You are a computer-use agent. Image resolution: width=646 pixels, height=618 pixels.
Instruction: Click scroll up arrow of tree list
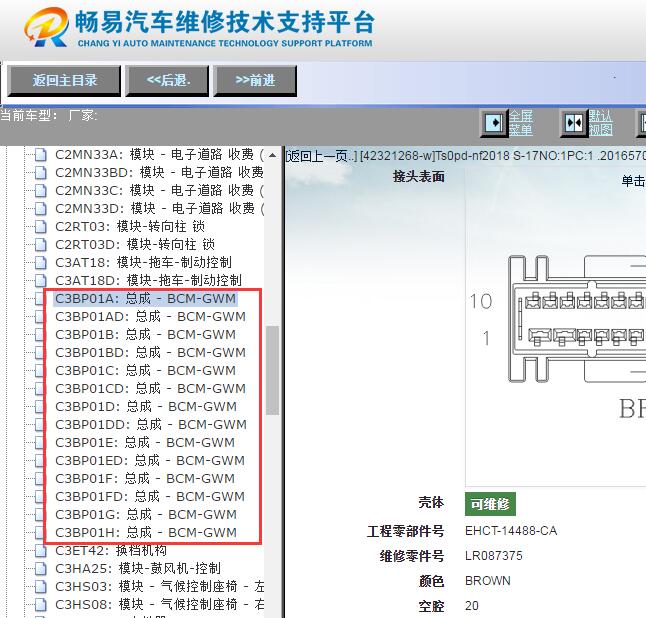click(272, 155)
